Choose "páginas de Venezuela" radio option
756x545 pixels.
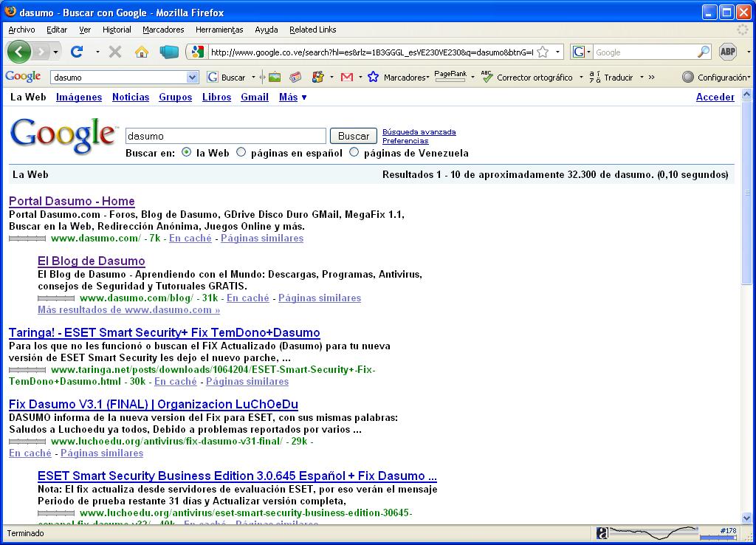click(x=354, y=153)
